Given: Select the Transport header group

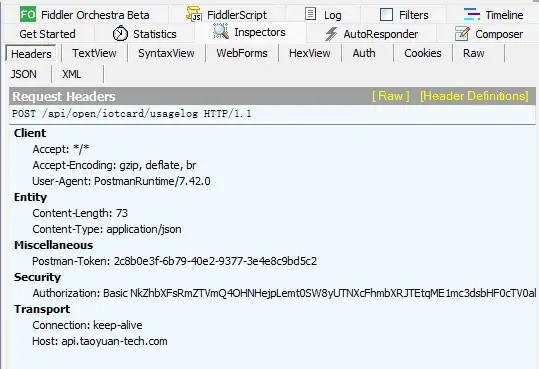Looking at the screenshot, I should click(42, 309).
